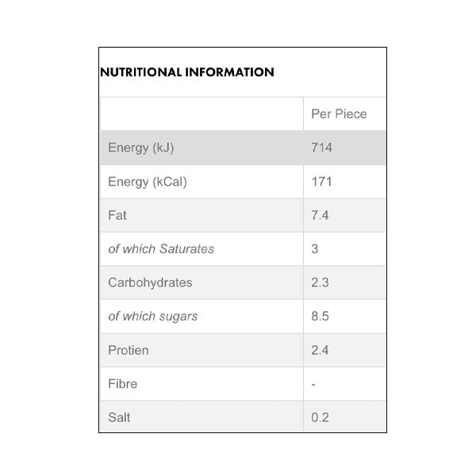
Task: Click the Energy (kCal) row label
Action: (x=147, y=182)
